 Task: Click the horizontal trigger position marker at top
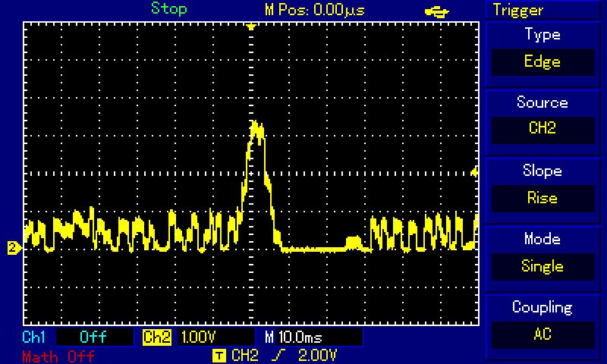coord(251,27)
